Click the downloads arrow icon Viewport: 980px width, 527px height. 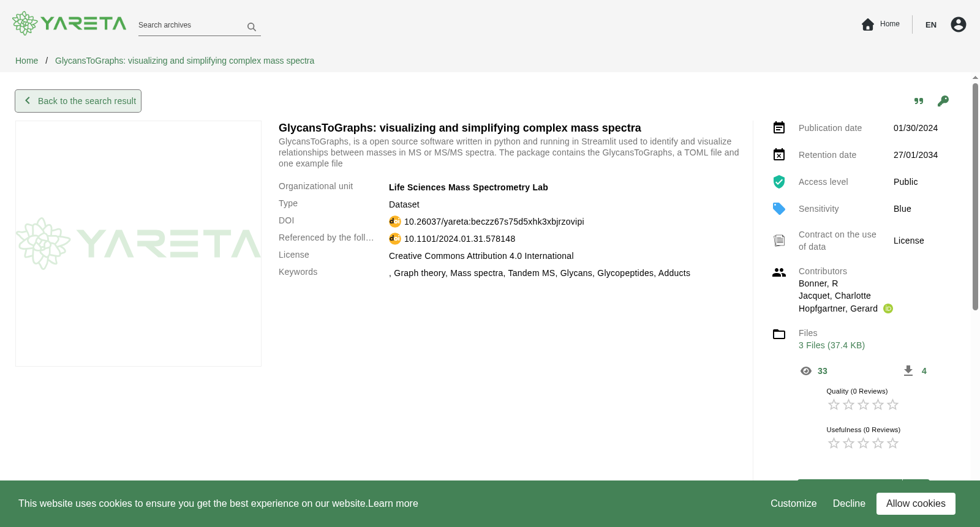point(908,371)
